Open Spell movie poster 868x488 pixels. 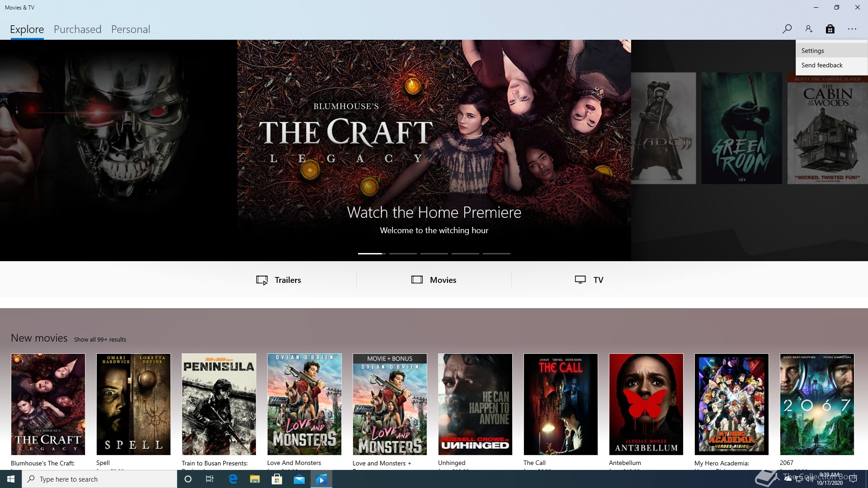[133, 404]
